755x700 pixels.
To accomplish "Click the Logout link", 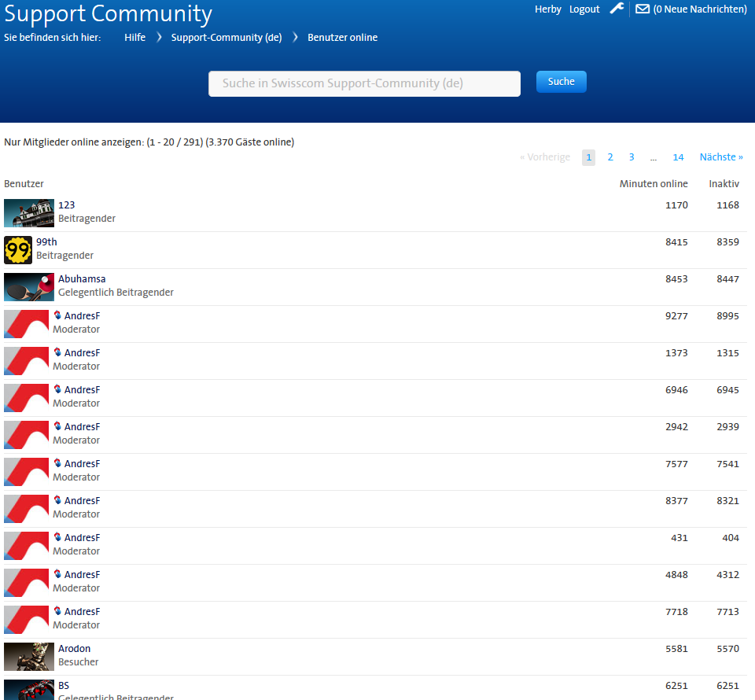I will click(584, 9).
